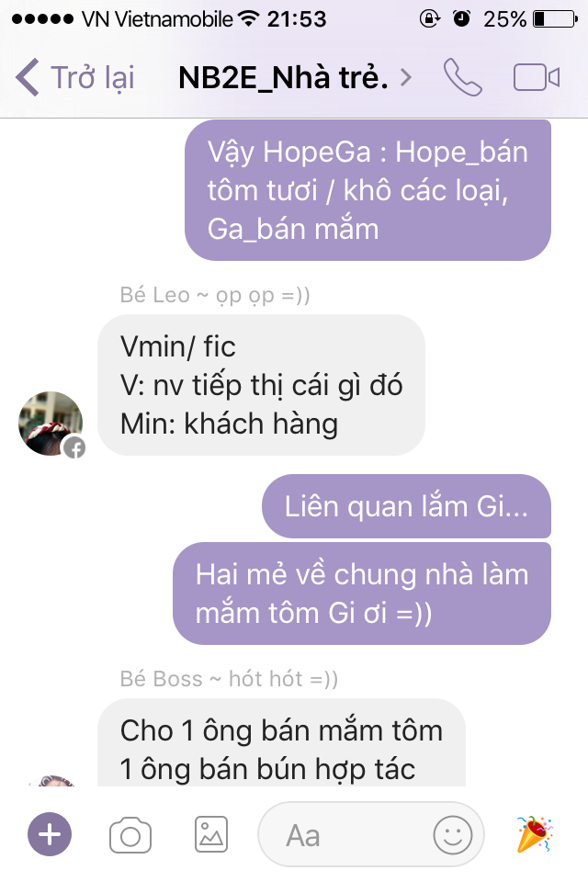Open the photo gallery picker icon
588x882 pixels.
(x=211, y=835)
